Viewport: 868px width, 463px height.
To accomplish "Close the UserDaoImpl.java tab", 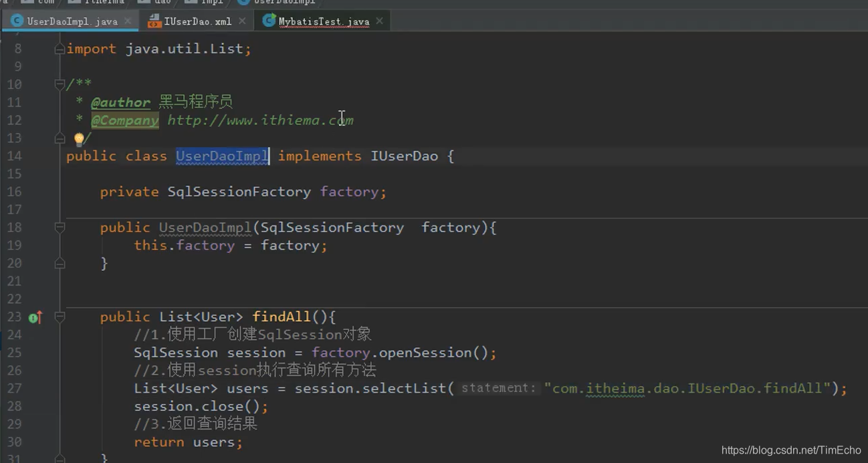I will click(x=128, y=21).
